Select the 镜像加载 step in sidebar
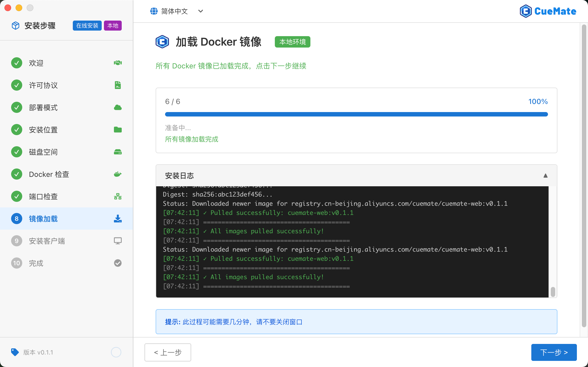The width and height of the screenshot is (588, 367). coord(43,219)
